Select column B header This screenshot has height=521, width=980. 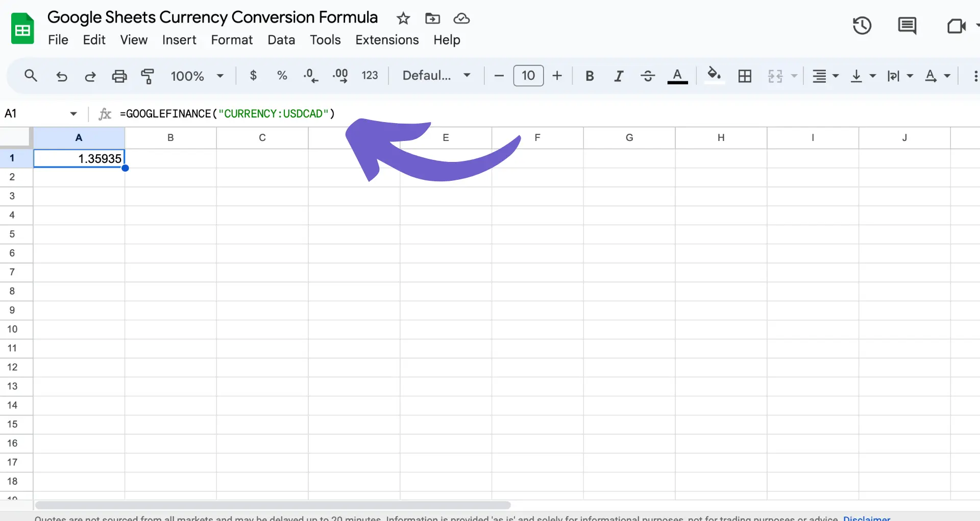170,137
